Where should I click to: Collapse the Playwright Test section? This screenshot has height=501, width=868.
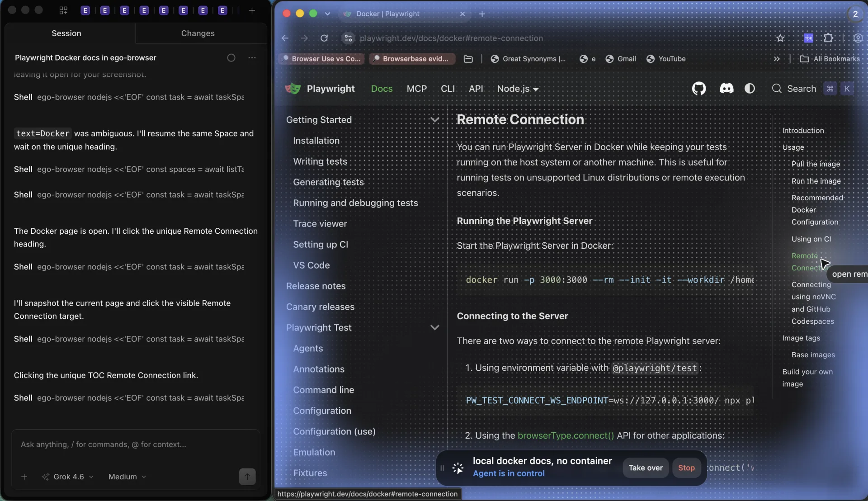click(x=434, y=327)
